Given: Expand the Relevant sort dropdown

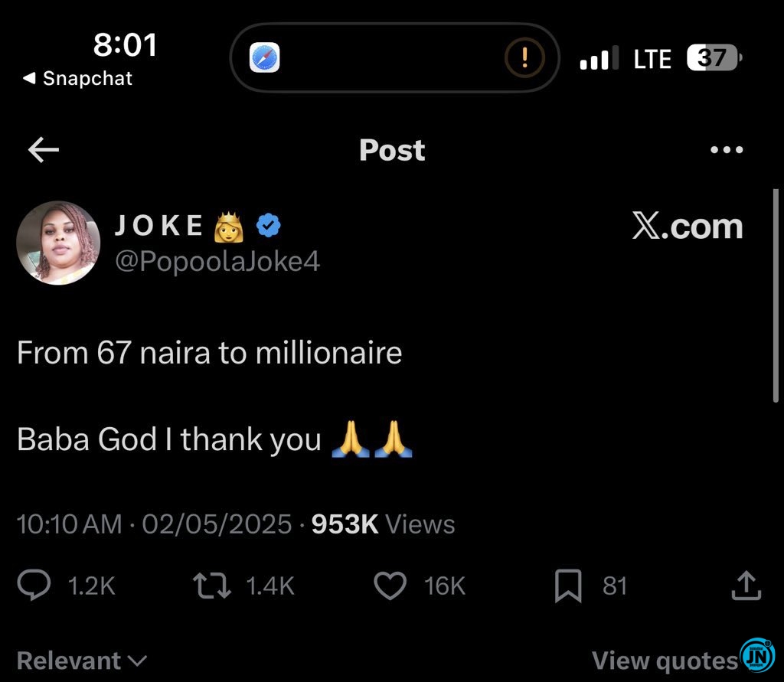Looking at the screenshot, I should (81, 661).
